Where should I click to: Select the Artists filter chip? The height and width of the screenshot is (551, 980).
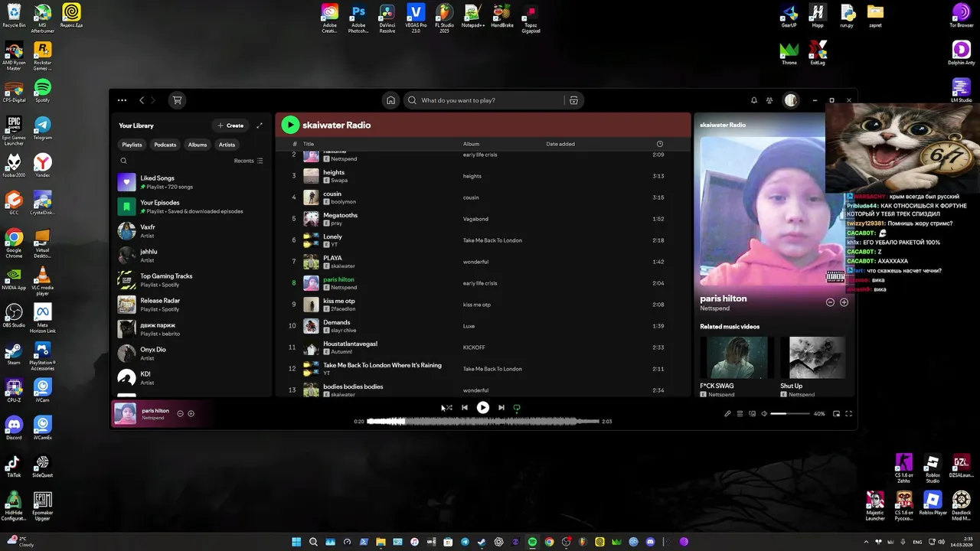coord(227,145)
